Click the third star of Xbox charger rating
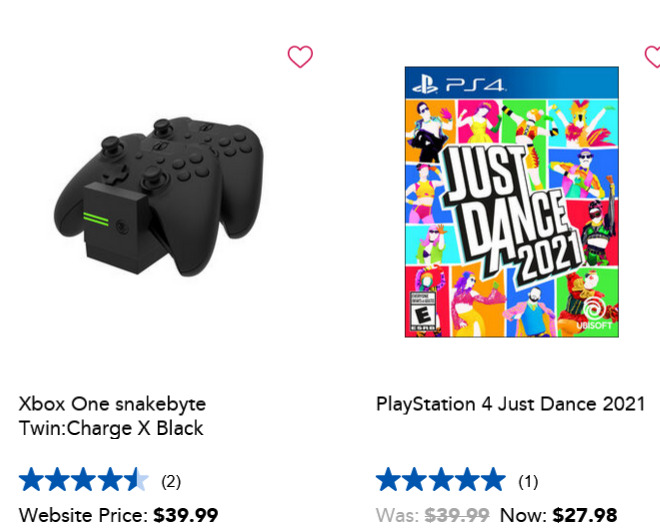 coord(83,480)
